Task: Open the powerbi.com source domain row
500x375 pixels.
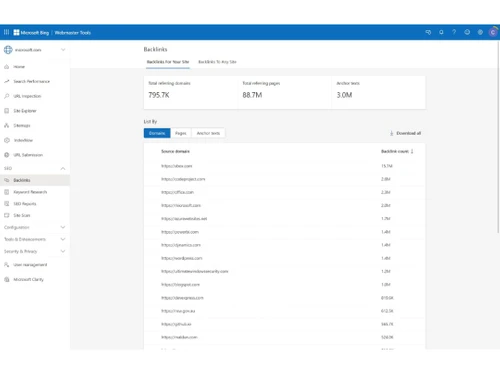Action: click(x=284, y=232)
